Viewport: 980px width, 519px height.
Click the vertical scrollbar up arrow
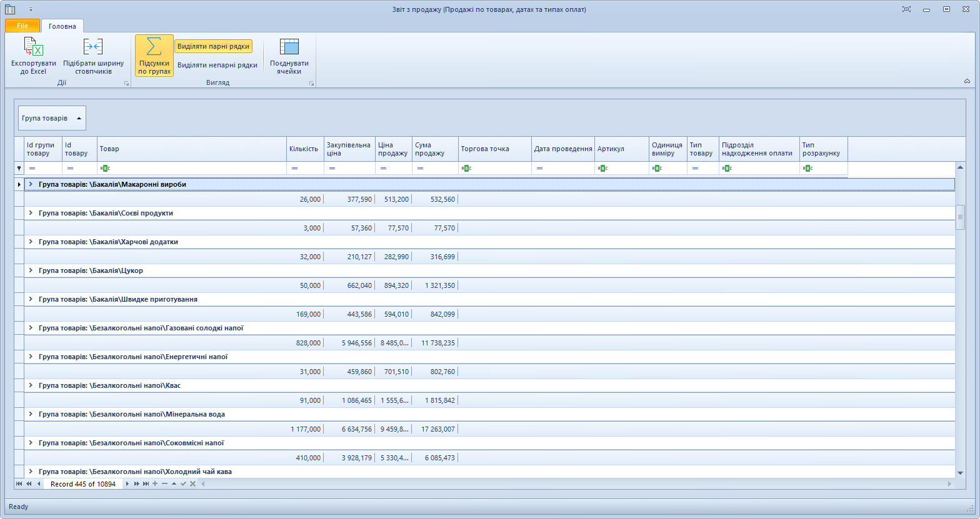(961, 167)
